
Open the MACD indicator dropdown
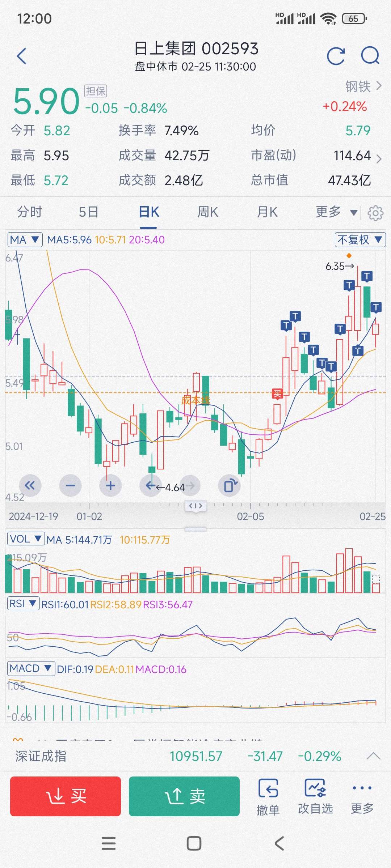click(x=31, y=668)
